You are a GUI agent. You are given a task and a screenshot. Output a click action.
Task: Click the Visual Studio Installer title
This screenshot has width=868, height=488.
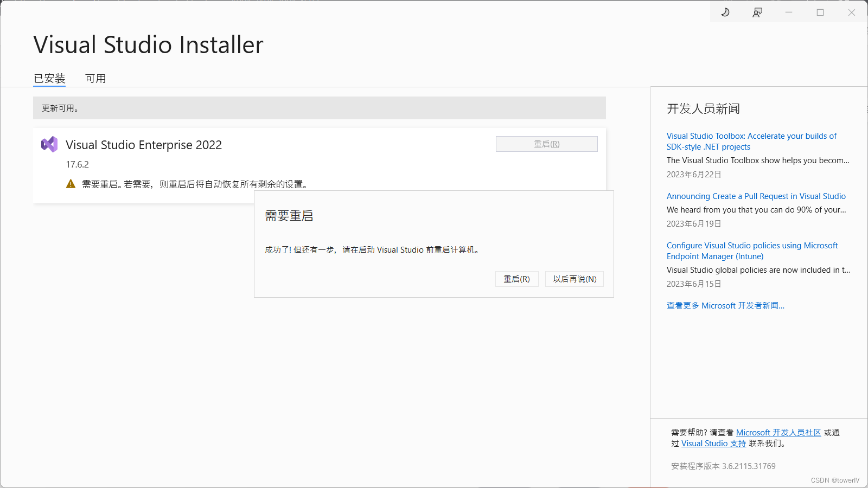[x=148, y=45]
